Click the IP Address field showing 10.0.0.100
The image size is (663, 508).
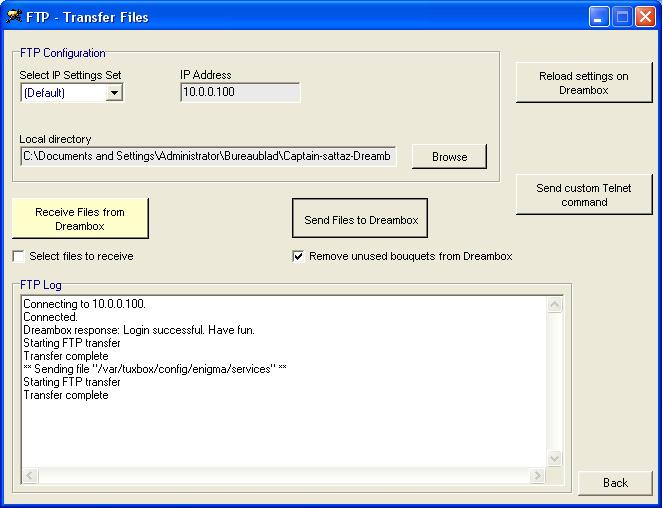click(x=240, y=92)
